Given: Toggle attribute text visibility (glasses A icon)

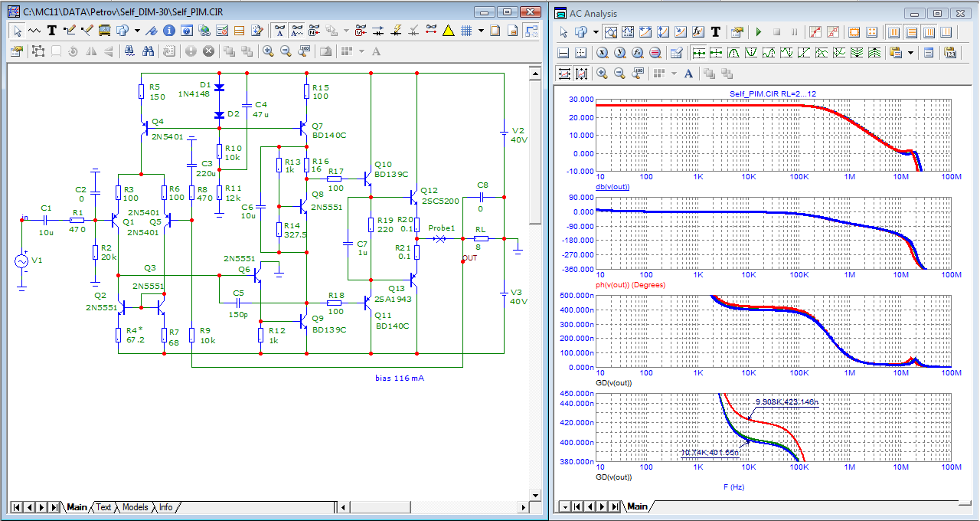Looking at the screenshot, I should coord(279,31).
